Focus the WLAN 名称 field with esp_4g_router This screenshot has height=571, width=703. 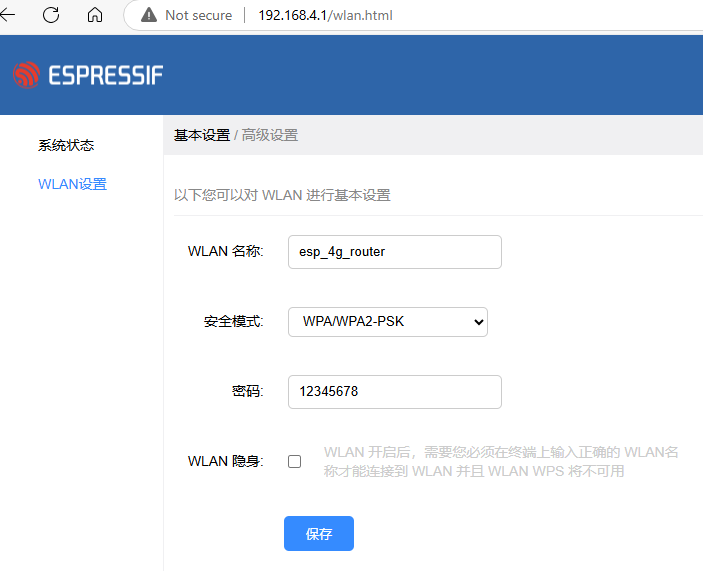point(394,252)
